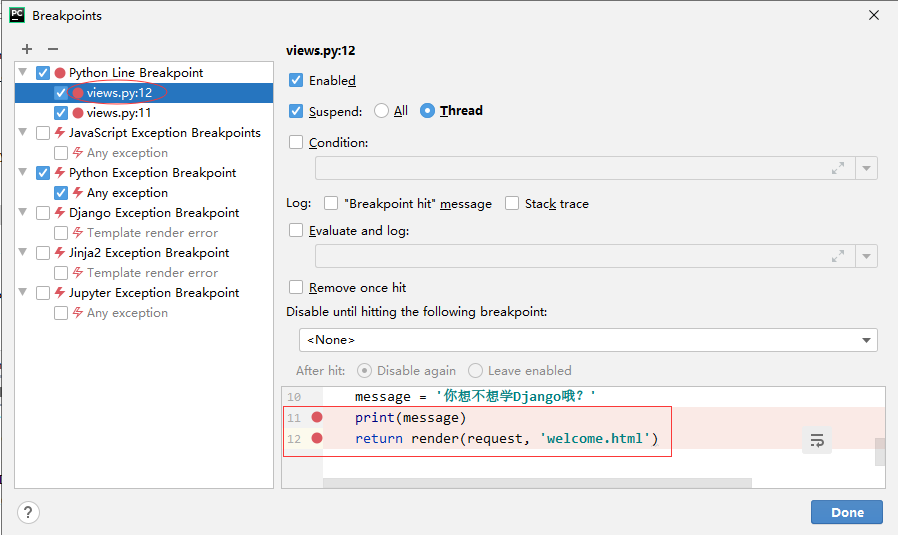Image resolution: width=898 pixels, height=535 pixels.
Task: Select Any exception under JavaScript Exception Breakpoints
Action: [x=127, y=153]
